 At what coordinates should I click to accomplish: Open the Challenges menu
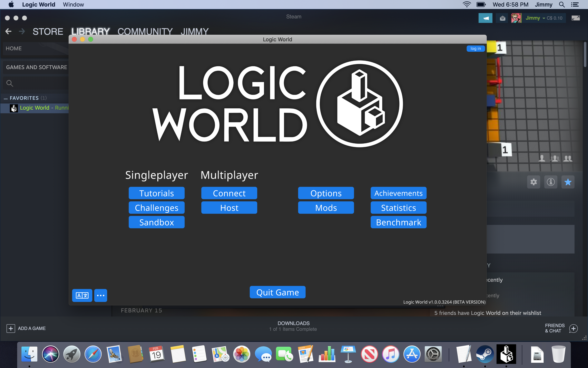(x=156, y=208)
